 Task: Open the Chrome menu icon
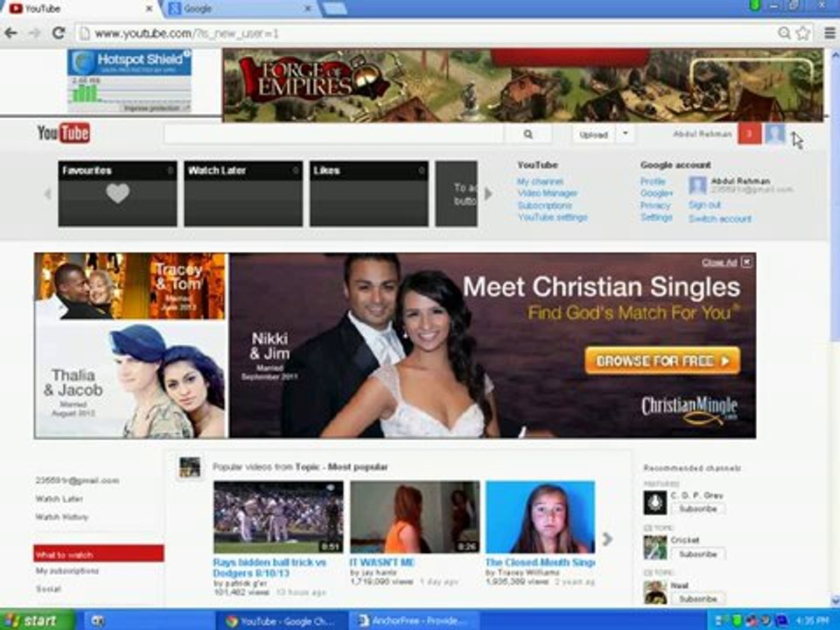(829, 33)
